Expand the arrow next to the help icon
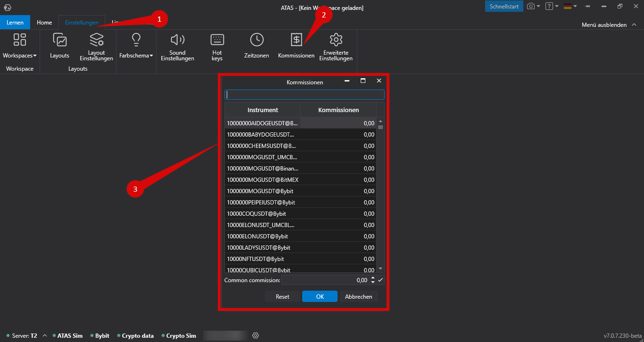The image size is (644, 342). point(557,6)
